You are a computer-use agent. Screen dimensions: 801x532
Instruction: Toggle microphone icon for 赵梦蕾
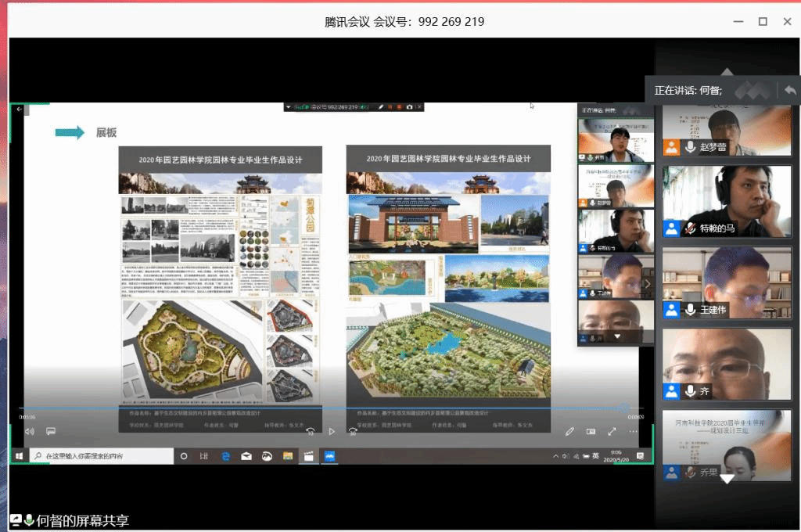pos(691,147)
